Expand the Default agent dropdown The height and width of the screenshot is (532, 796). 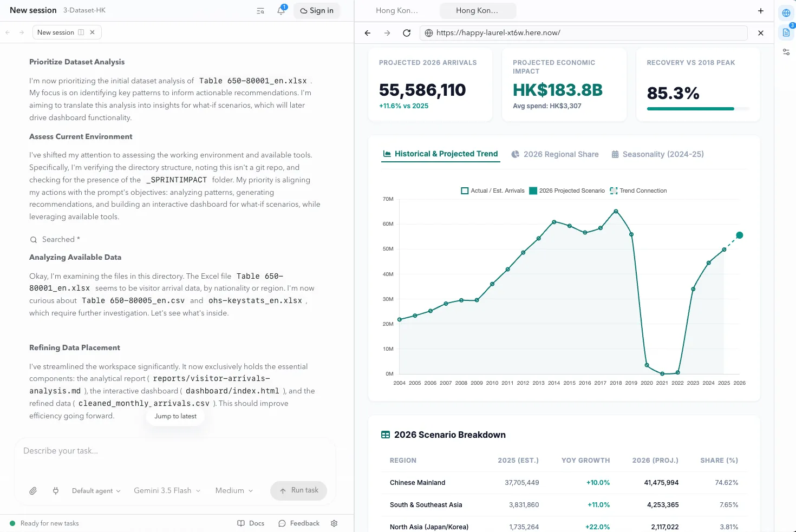click(96, 491)
